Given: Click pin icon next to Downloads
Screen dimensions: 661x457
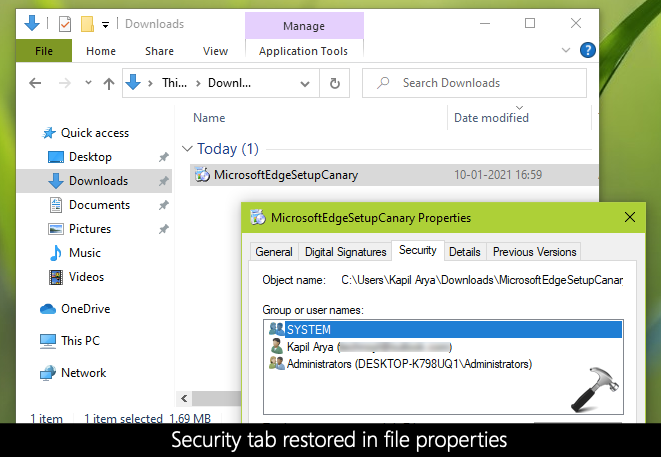Looking at the screenshot, I should pos(164,181).
